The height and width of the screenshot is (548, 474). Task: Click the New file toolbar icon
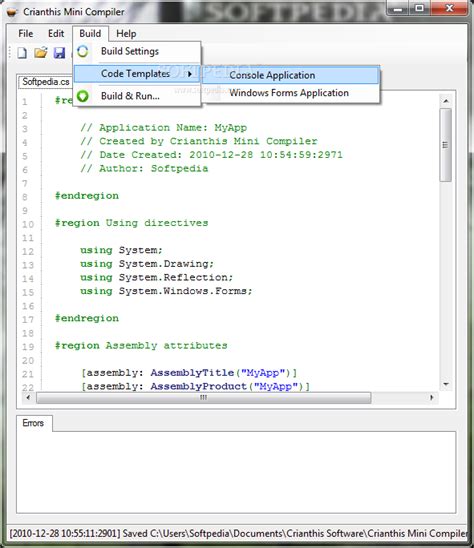22,53
